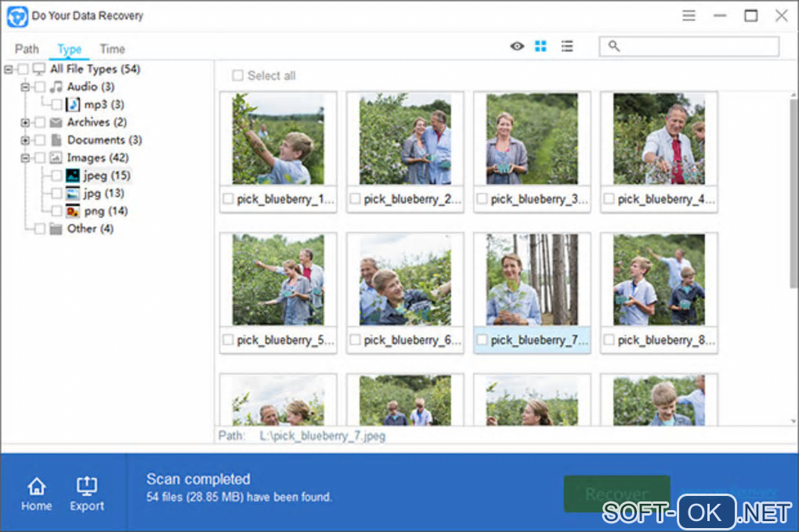Expand the Archives (2) tree node
This screenshot has width=799, height=532.
pos(26,122)
